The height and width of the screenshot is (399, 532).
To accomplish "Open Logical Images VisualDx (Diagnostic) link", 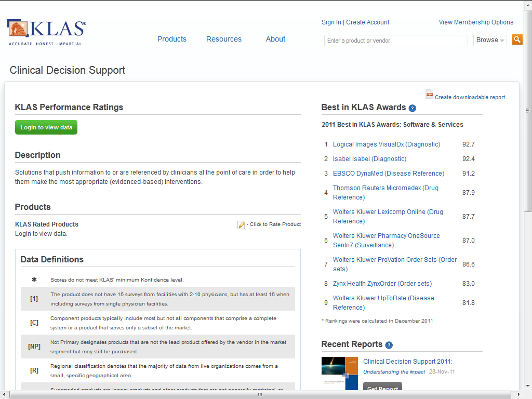I will click(387, 144).
